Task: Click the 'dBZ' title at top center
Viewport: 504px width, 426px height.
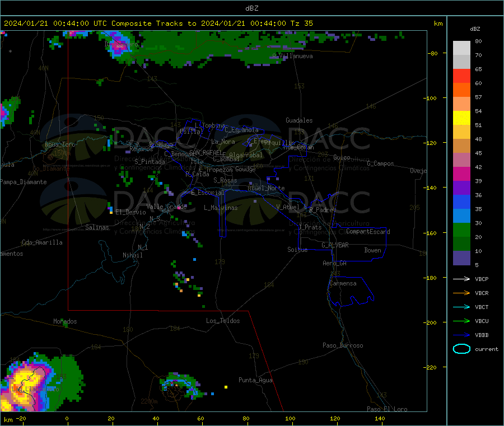Action: 251,8
